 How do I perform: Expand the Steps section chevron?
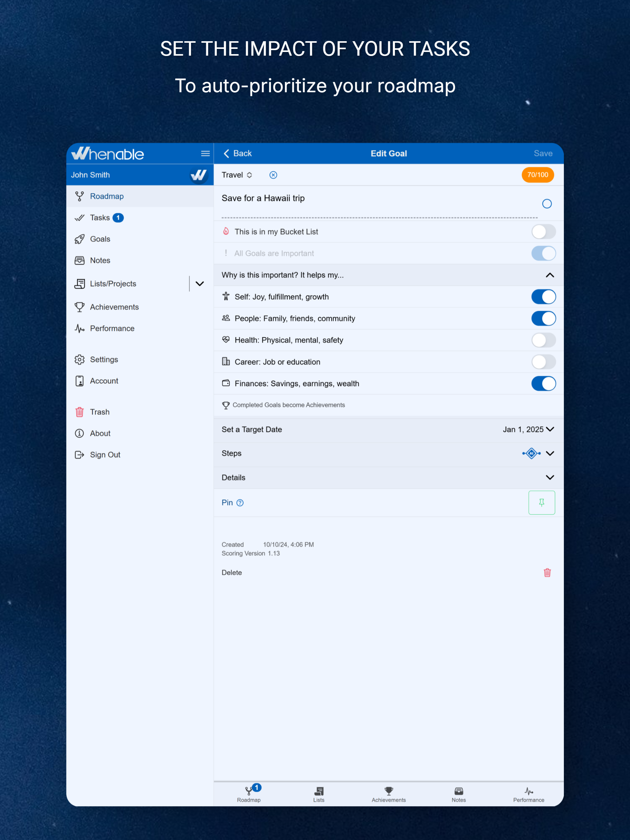click(x=550, y=454)
